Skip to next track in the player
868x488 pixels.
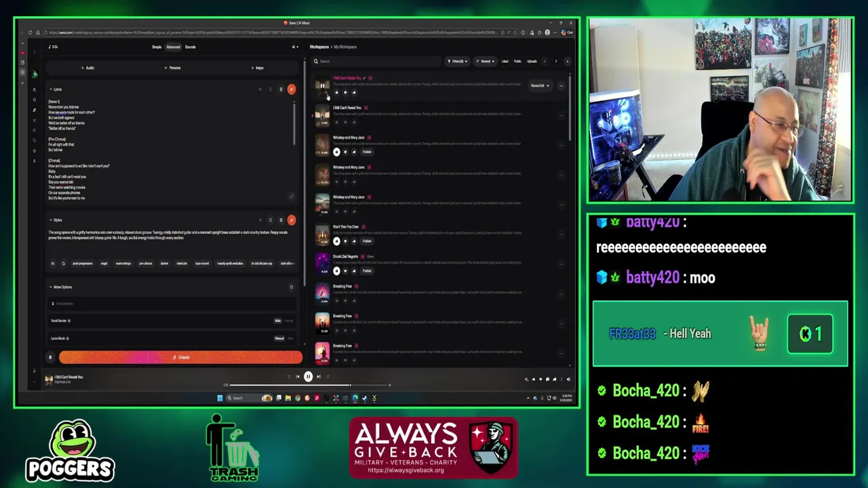319,377
